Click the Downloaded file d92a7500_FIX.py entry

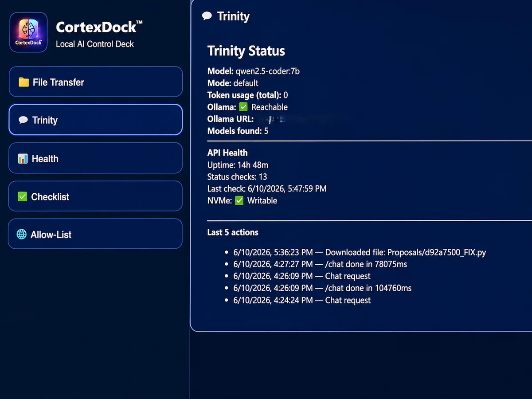(x=360, y=252)
